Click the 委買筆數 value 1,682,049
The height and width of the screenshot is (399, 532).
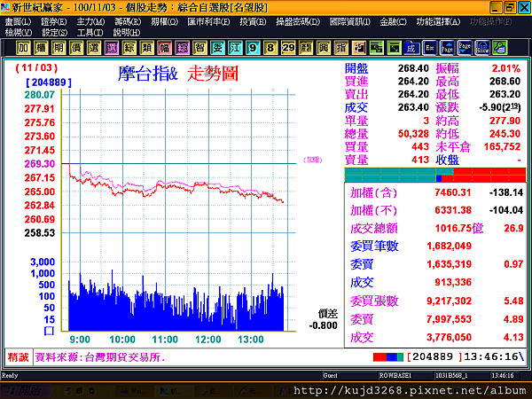(x=449, y=246)
